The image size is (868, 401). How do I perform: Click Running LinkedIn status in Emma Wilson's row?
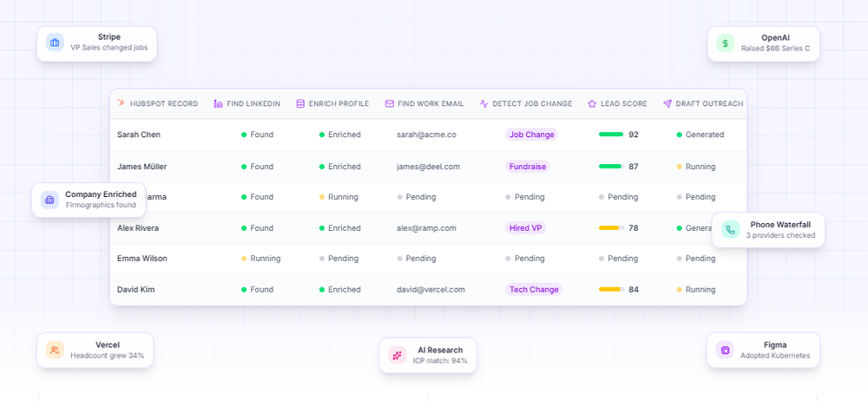tap(260, 259)
